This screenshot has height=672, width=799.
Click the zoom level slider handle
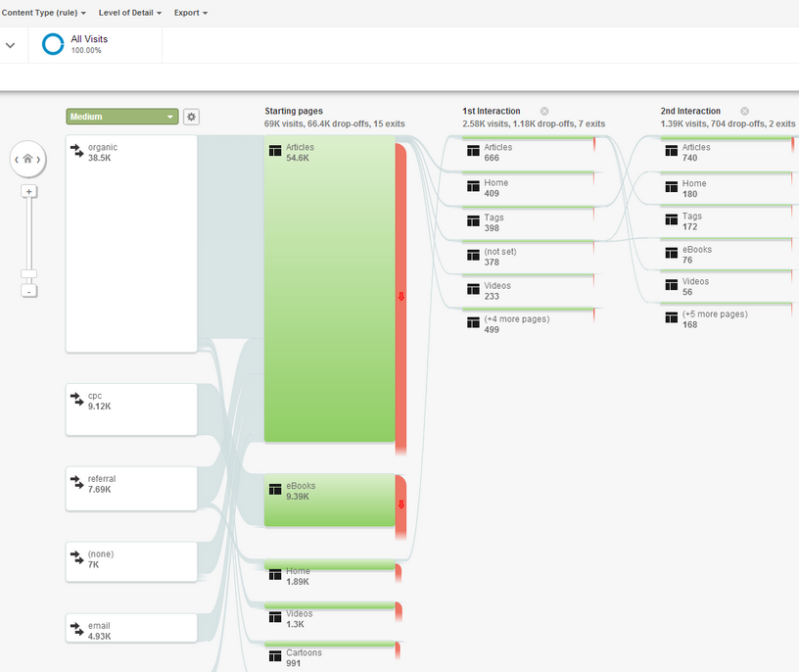pos(28,272)
